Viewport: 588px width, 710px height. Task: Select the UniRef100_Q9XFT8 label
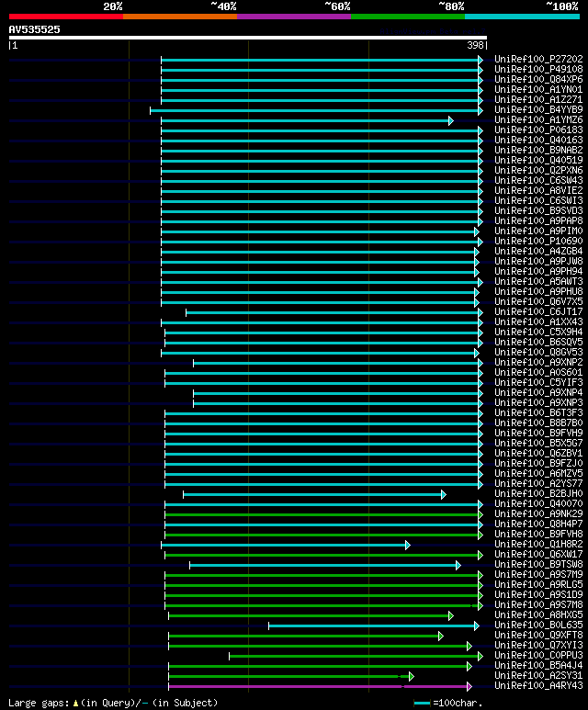tap(538, 636)
